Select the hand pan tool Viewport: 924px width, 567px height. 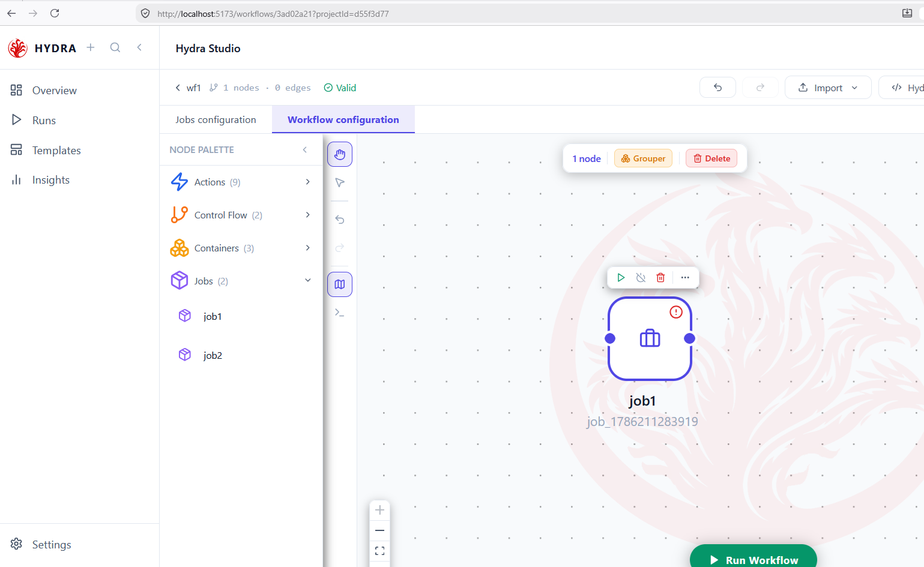pos(340,155)
